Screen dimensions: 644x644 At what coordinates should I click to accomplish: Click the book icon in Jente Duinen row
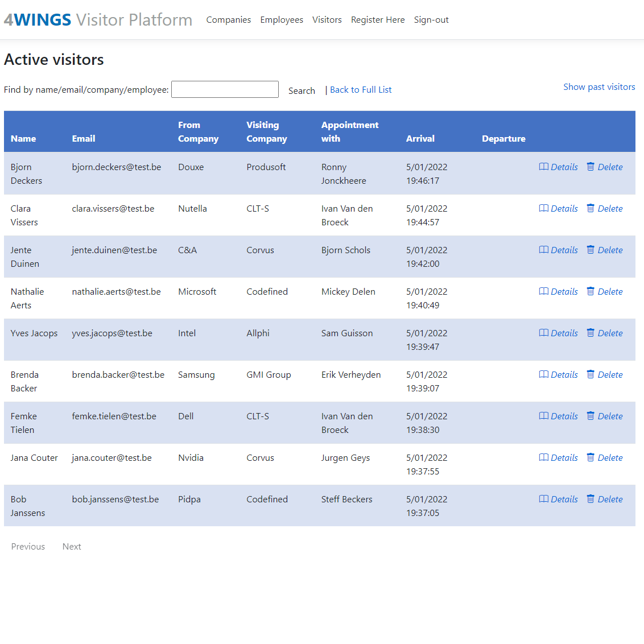(x=543, y=249)
